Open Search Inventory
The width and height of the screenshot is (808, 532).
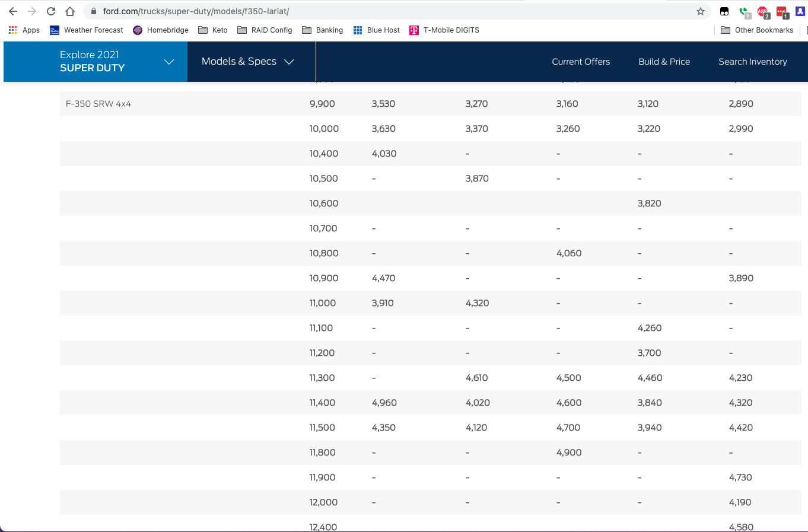(x=753, y=62)
